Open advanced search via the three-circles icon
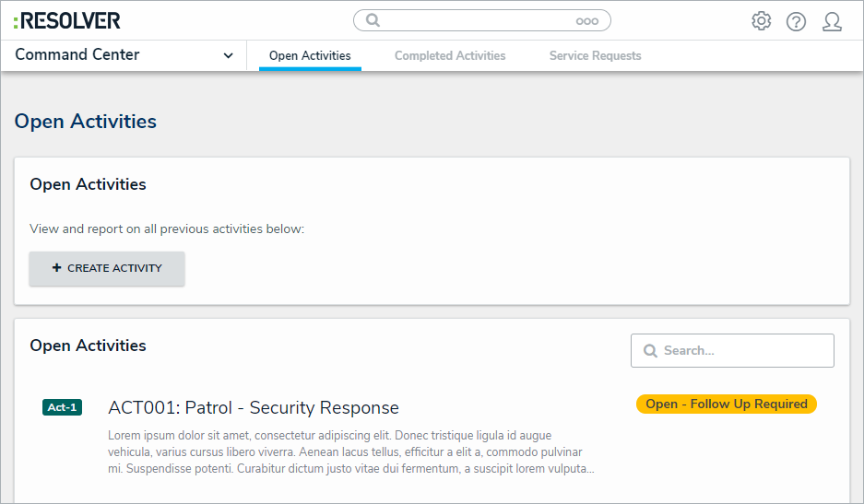The height and width of the screenshot is (504, 864). tap(587, 21)
